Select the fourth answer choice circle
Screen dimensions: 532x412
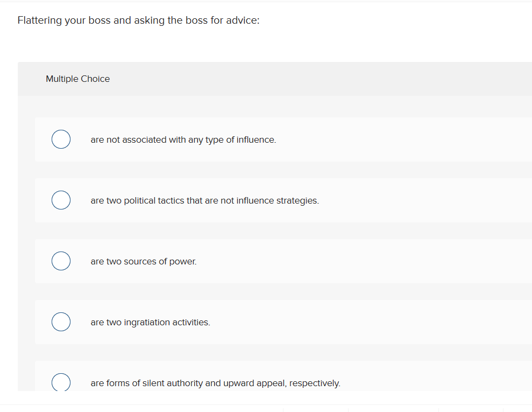(61, 322)
